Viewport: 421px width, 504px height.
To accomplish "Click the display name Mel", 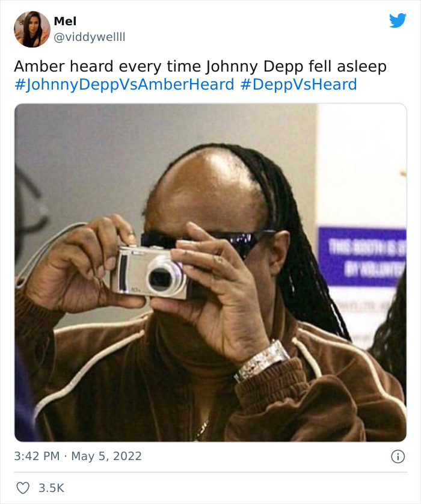I will tap(65, 21).
